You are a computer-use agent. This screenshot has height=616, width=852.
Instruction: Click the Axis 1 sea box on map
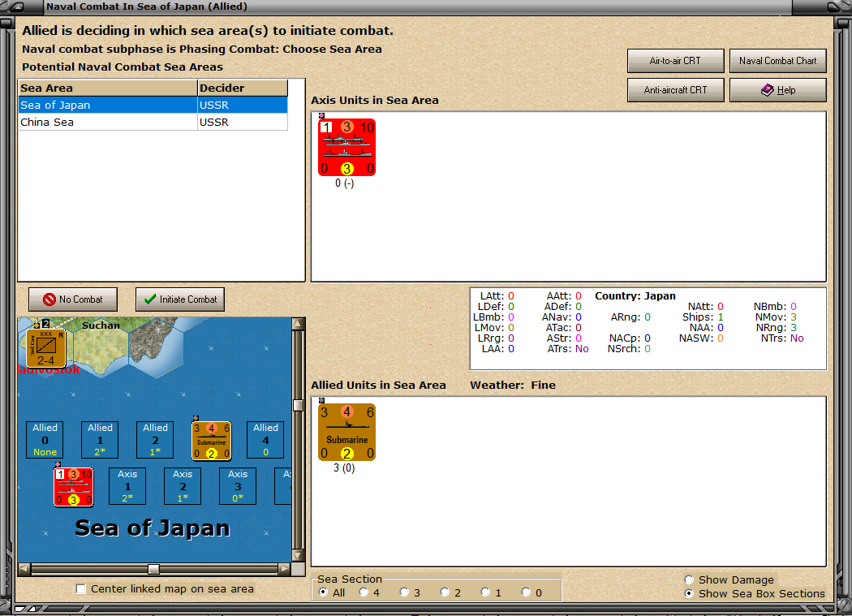127,486
